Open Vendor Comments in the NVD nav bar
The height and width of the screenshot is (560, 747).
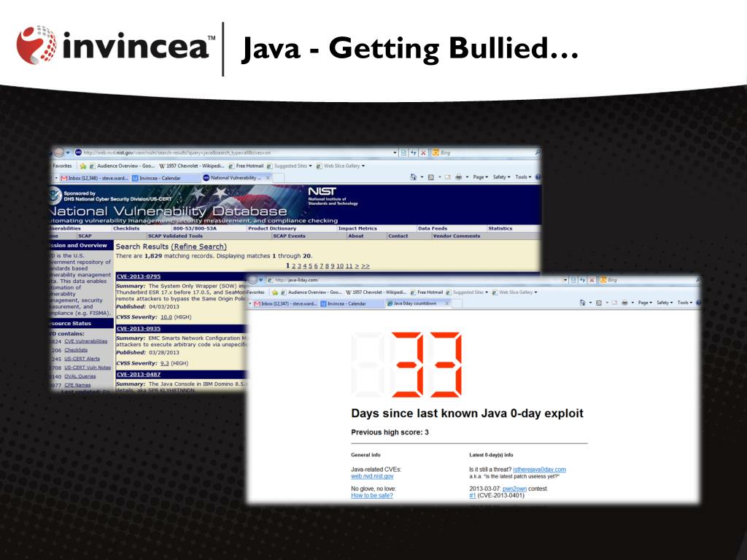tap(457, 236)
